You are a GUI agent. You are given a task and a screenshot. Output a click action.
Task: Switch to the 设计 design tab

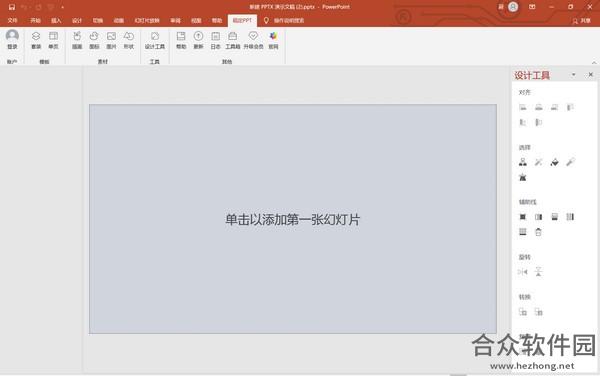pos(77,20)
